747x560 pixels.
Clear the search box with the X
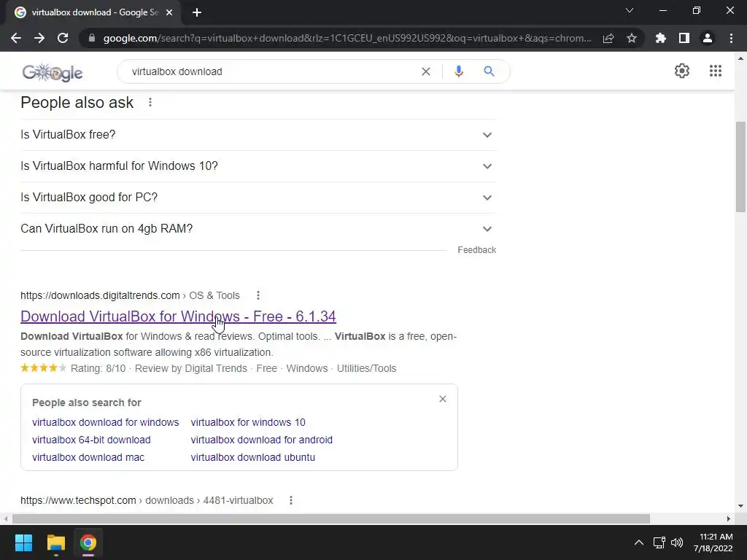click(426, 71)
